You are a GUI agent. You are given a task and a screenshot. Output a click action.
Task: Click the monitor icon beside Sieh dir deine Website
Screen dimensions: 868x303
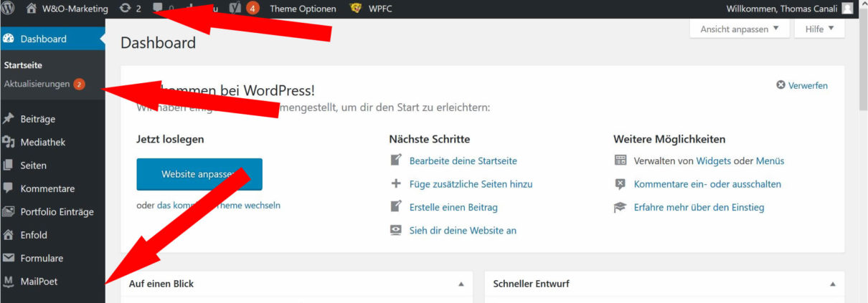tap(396, 230)
